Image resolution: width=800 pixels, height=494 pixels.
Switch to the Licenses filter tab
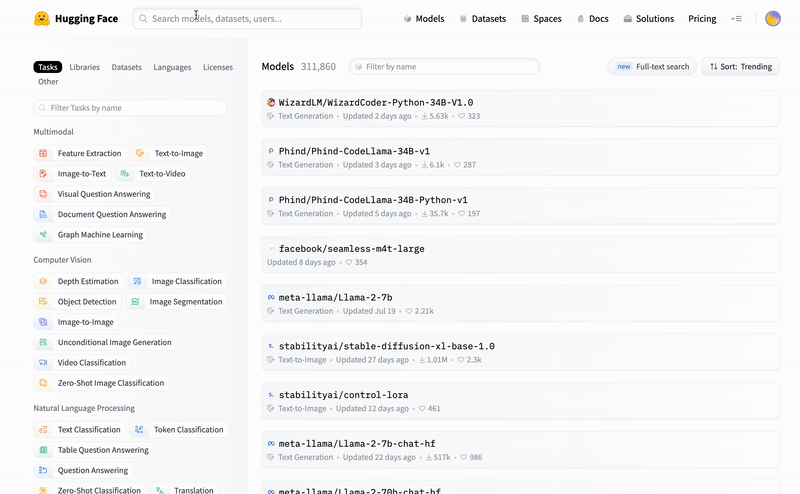pyautogui.click(x=217, y=67)
